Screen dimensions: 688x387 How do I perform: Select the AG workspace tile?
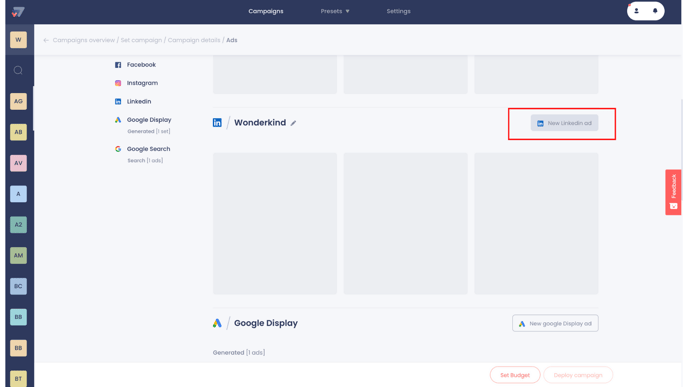(x=18, y=101)
